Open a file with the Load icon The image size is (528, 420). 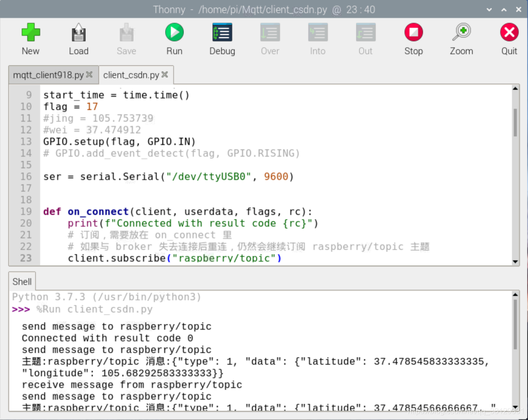click(79, 33)
